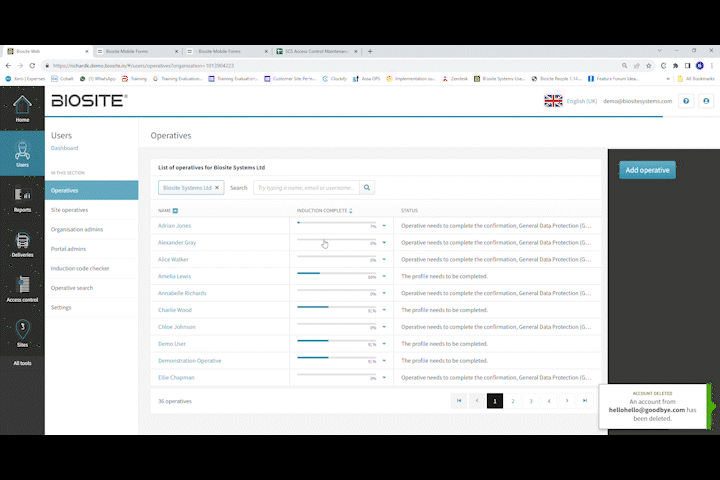Remove the Biosite Systems Ltd filter chip

coord(217,187)
